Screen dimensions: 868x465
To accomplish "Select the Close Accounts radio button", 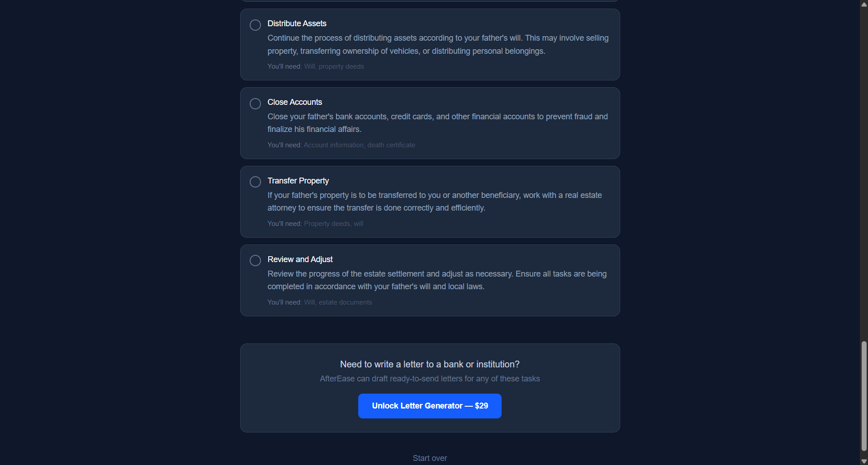I will [255, 103].
